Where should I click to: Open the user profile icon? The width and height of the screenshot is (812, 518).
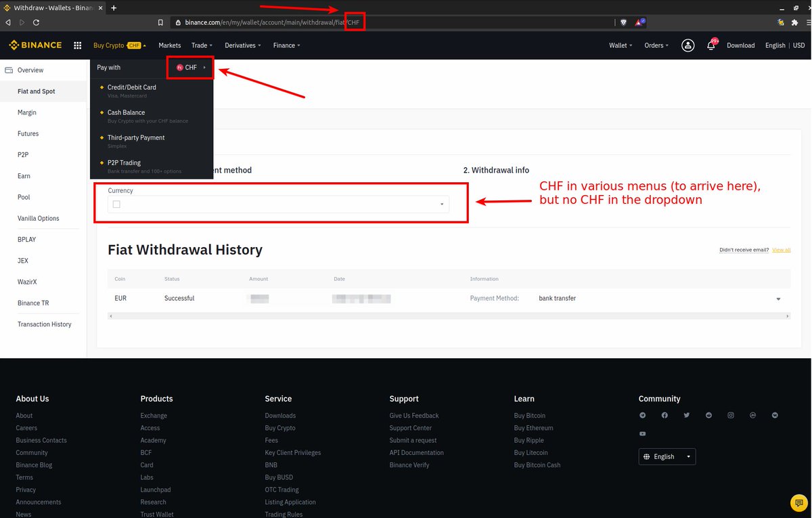click(687, 45)
